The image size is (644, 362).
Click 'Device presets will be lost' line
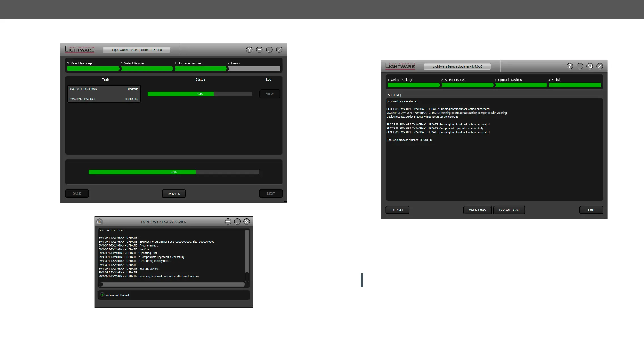click(x=422, y=117)
